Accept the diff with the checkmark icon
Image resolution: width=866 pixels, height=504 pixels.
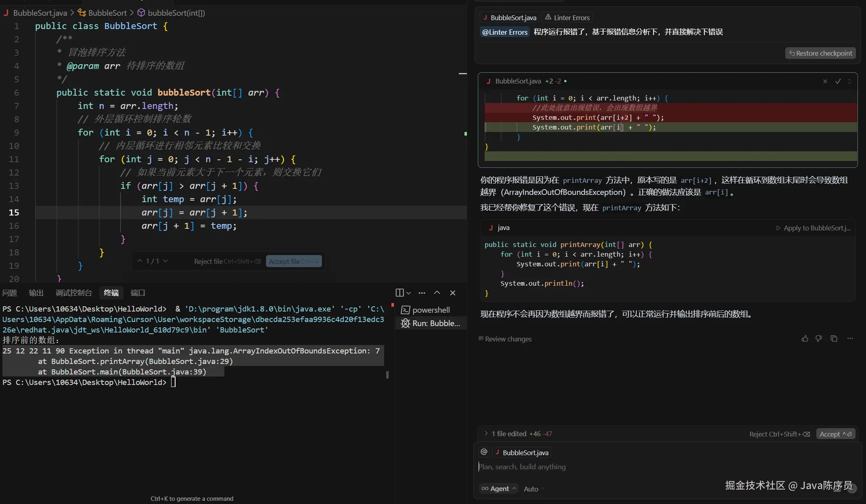point(838,81)
